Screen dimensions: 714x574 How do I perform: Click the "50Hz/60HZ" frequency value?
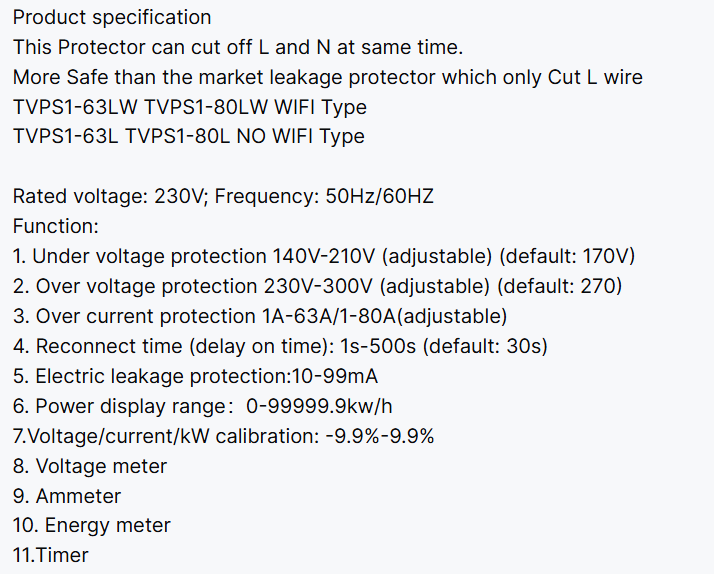[380, 196]
